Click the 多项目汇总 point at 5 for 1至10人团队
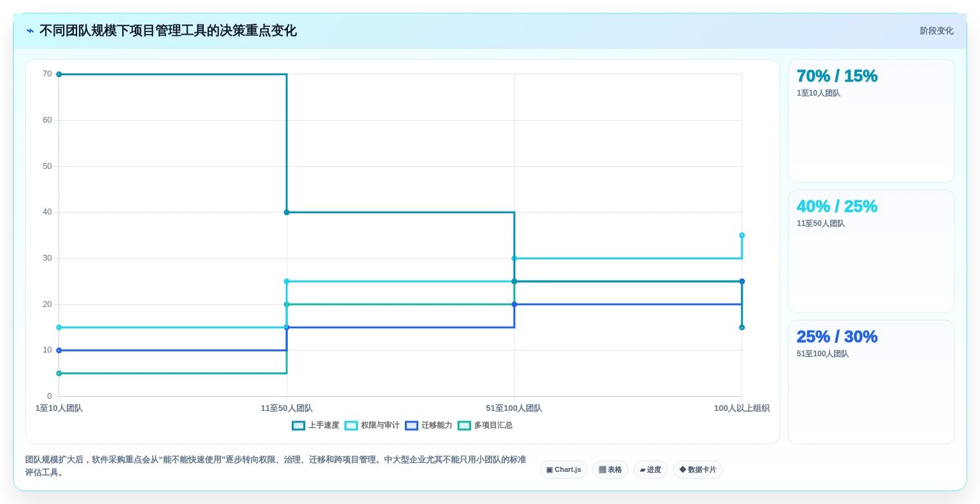This screenshot has width=980, height=504. 59,374
